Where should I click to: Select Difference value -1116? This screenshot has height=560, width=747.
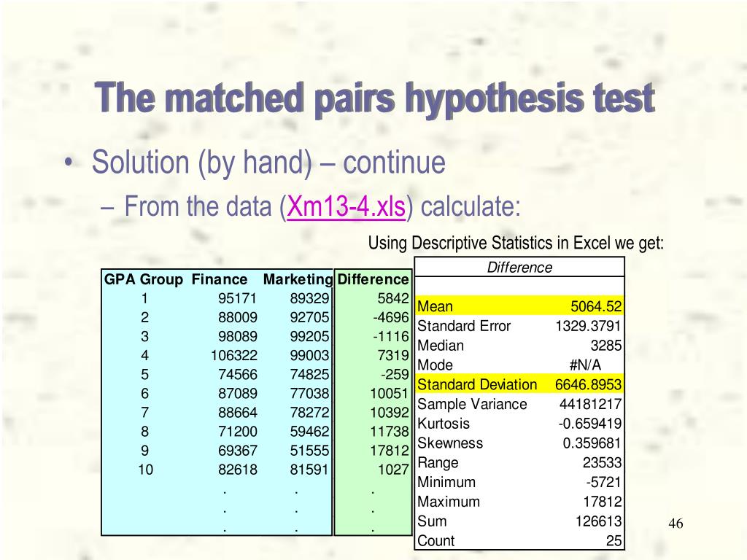(x=391, y=337)
